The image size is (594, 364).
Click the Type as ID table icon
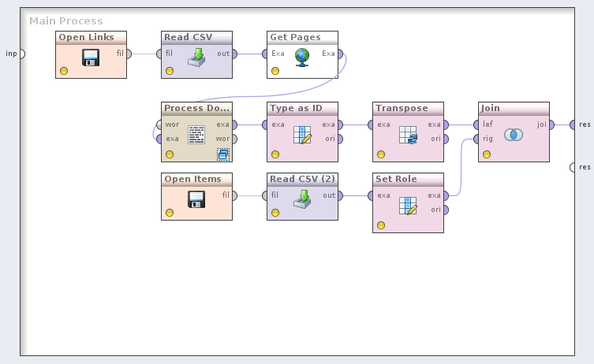tap(302, 134)
